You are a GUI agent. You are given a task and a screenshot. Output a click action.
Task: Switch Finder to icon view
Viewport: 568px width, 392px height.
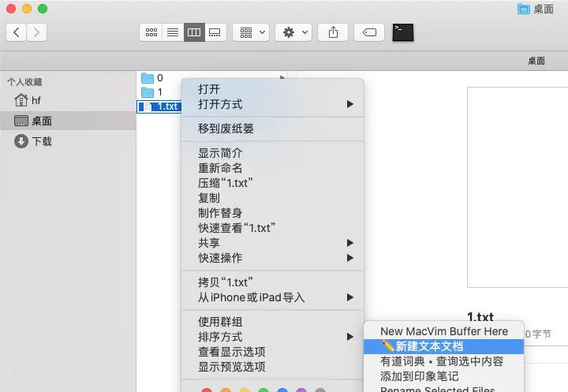click(x=151, y=32)
